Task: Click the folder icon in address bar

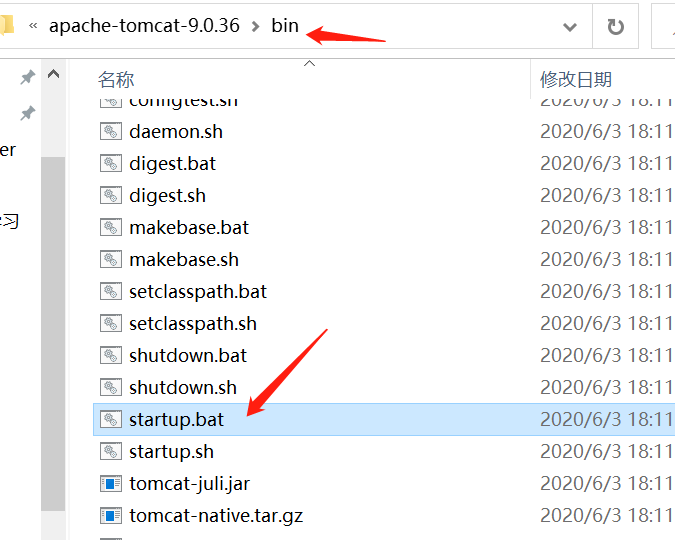Action: pyautogui.click(x=7, y=25)
